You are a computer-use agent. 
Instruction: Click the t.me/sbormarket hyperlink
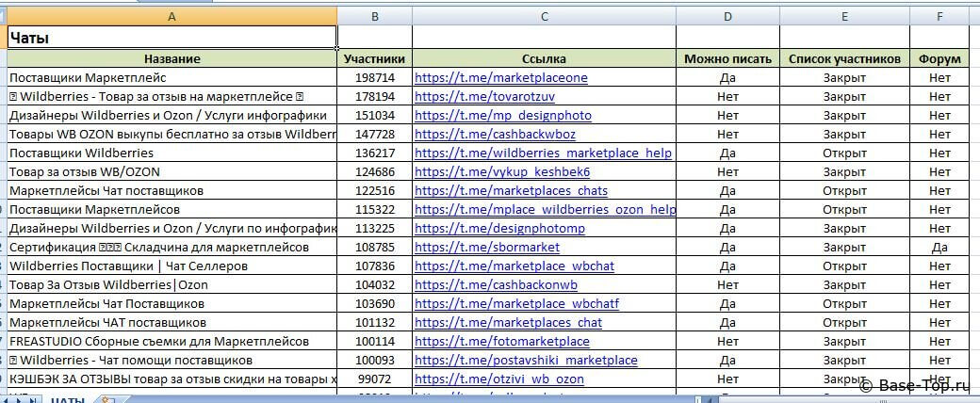(x=487, y=247)
